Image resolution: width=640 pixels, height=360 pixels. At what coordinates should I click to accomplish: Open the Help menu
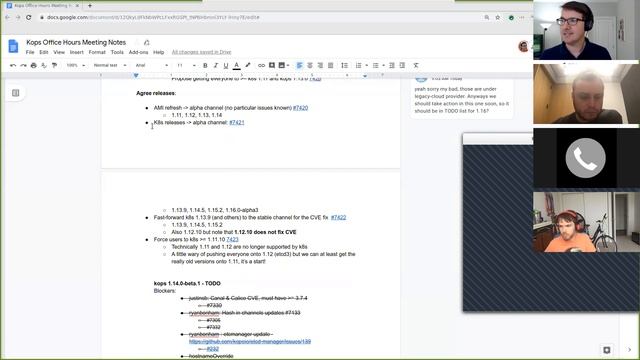[158, 52]
